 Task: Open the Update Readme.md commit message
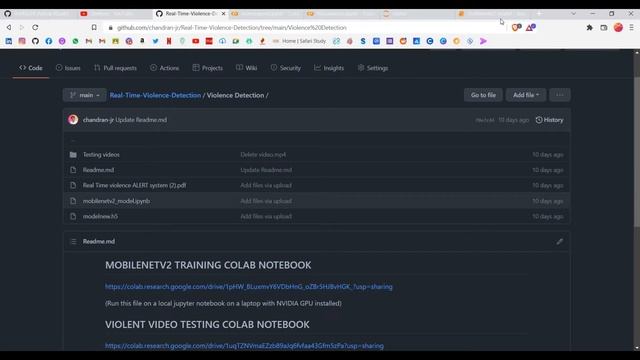point(141,120)
